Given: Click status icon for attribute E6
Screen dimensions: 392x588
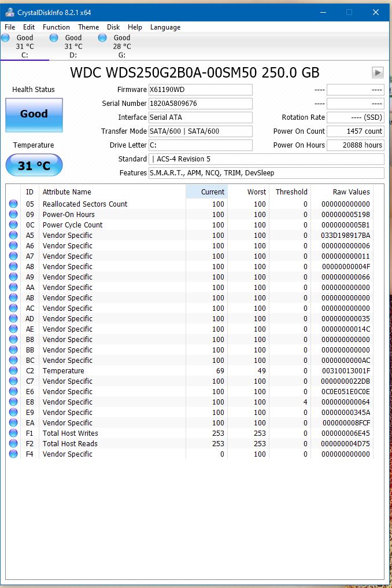Looking at the screenshot, I should click(x=13, y=391).
